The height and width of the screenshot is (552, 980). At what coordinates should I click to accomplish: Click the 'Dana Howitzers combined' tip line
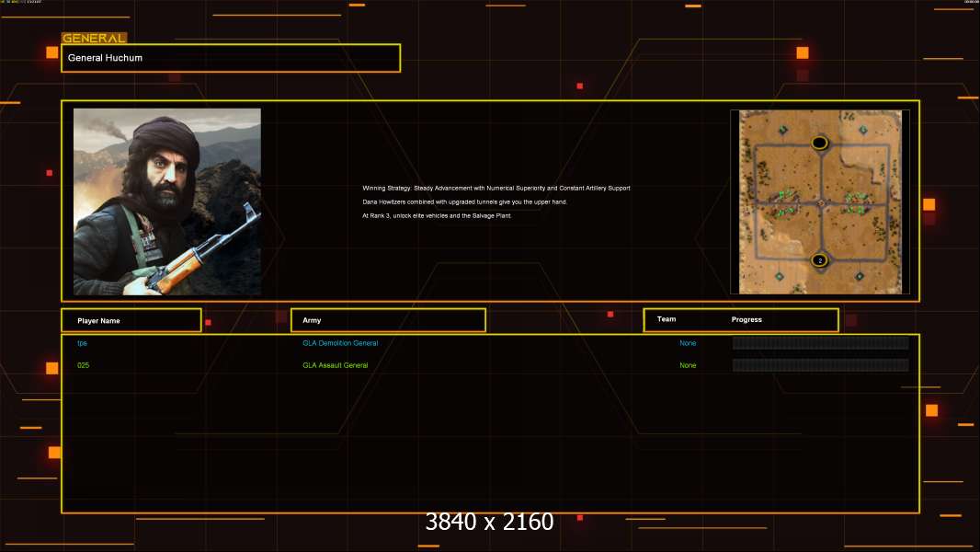click(x=464, y=201)
